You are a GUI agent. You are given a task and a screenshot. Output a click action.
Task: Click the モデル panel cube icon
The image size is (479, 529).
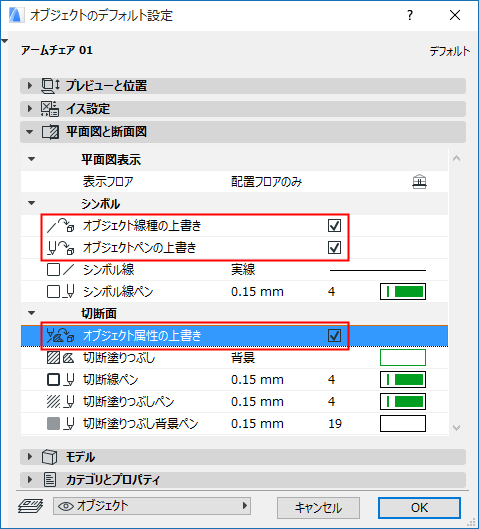click(x=50, y=457)
